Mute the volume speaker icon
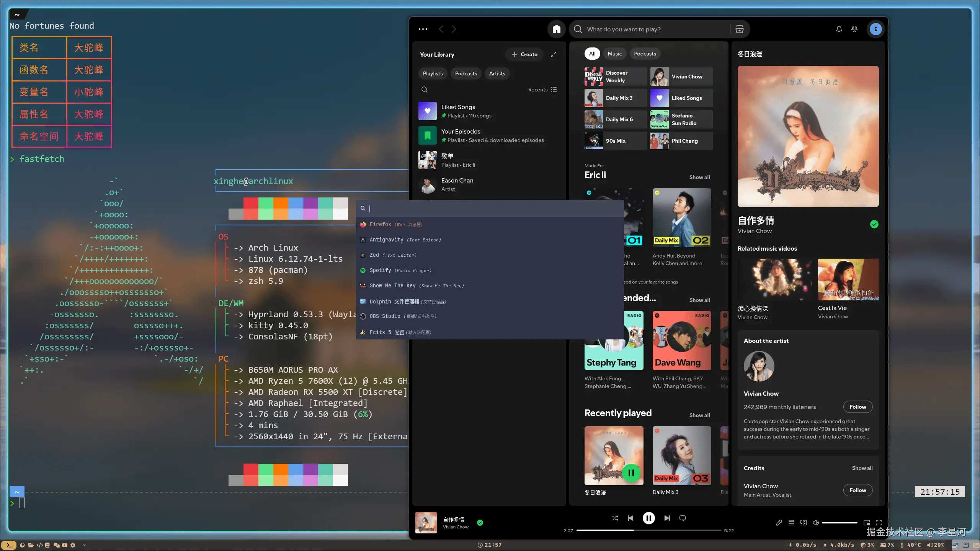This screenshot has height=551, width=980. tap(816, 523)
